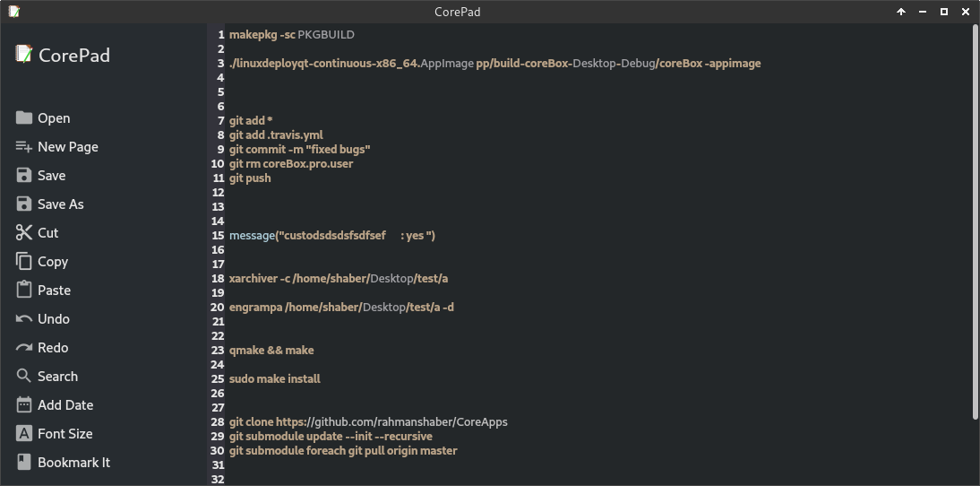Viewport: 980px width, 486px height.
Task: Place cursor in 'makepkg -sc PKGBUILD' line
Action: coord(292,34)
